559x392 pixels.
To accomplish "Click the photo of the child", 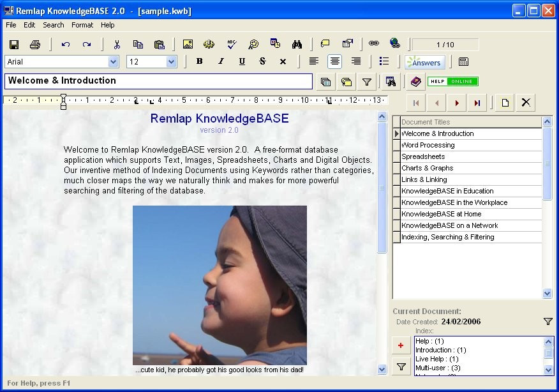I will pos(220,285).
